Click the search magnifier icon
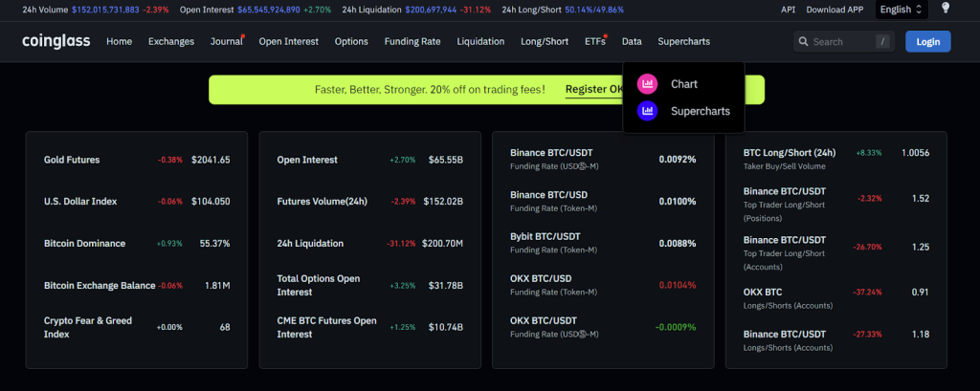 point(804,42)
